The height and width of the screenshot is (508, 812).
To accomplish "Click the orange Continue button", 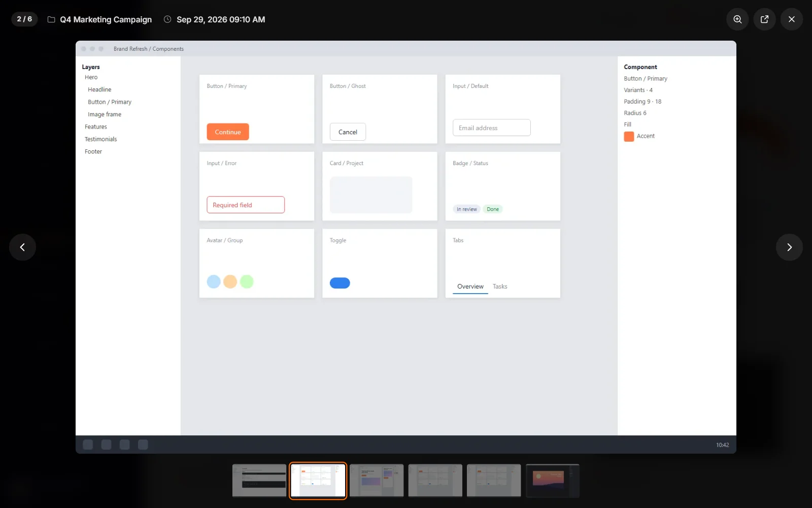I will click(228, 132).
